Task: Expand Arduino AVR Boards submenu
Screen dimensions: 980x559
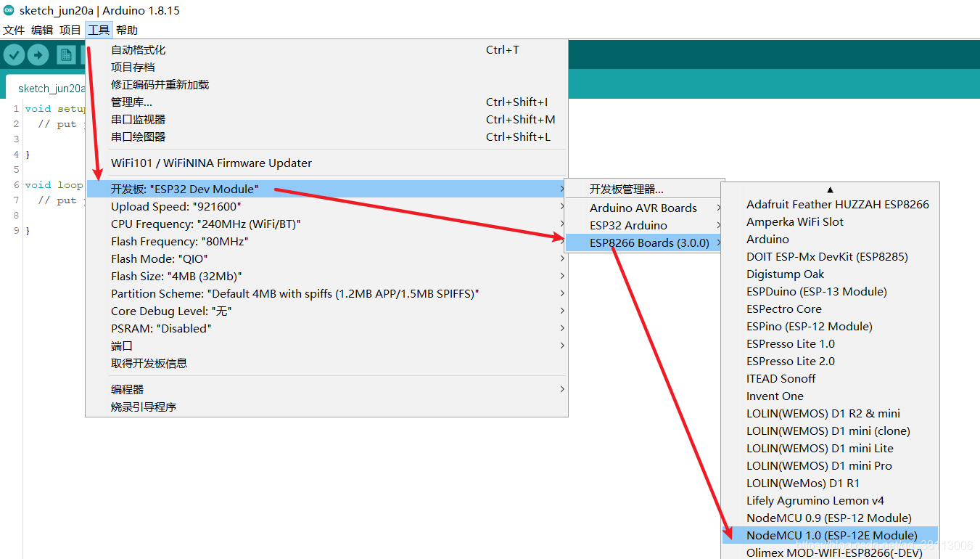Action: [x=644, y=208]
